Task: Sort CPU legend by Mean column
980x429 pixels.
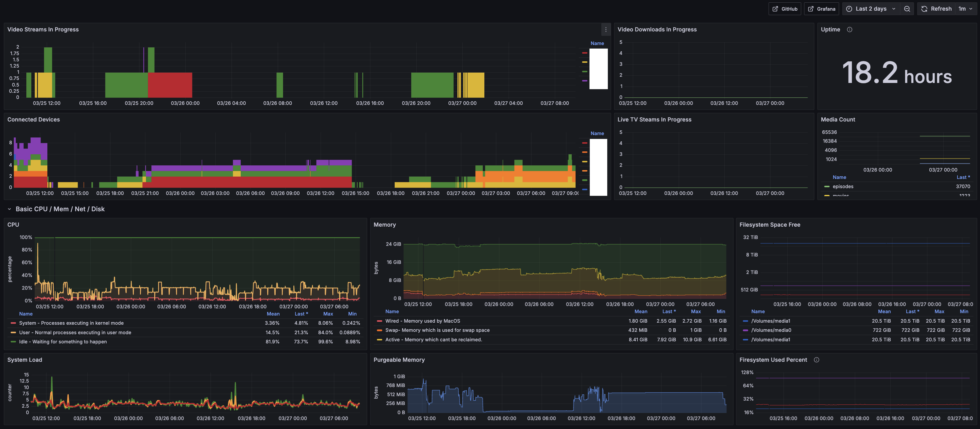Action: coord(273,314)
